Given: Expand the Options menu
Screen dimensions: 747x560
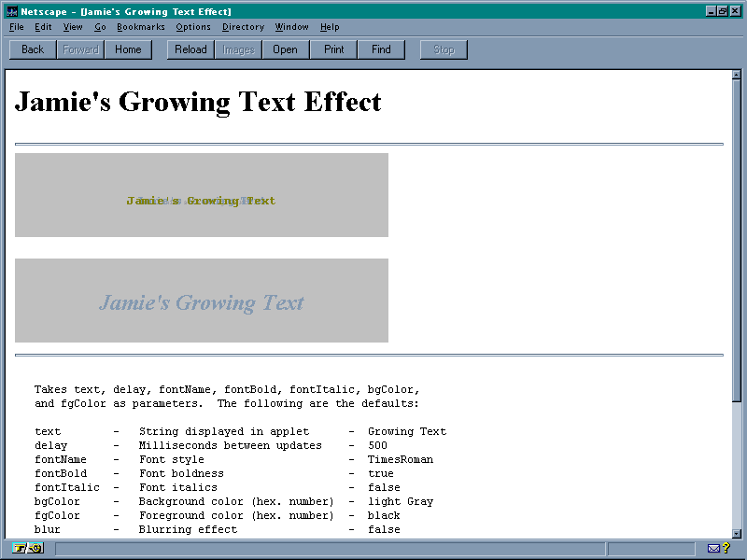Looking at the screenshot, I should pos(193,27).
